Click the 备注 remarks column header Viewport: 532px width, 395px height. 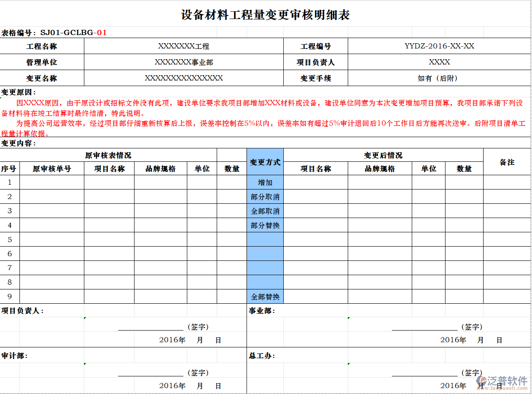pos(507,161)
